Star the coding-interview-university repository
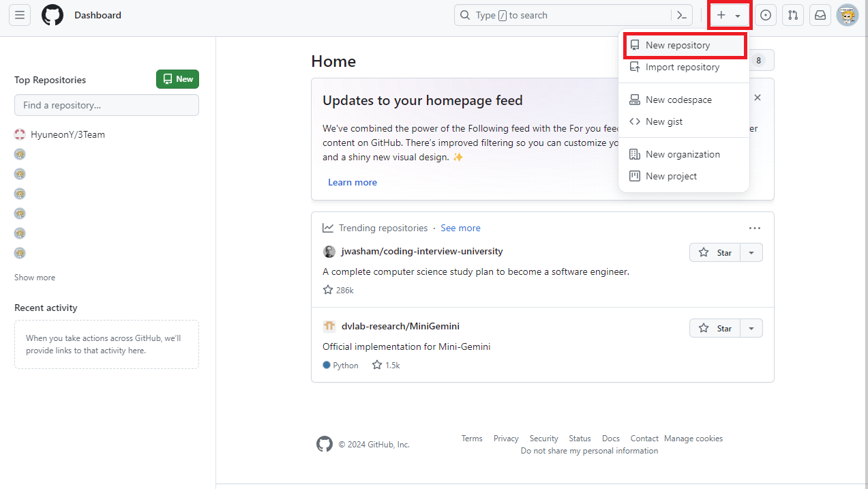Viewport: 868px width, 489px height. click(715, 252)
